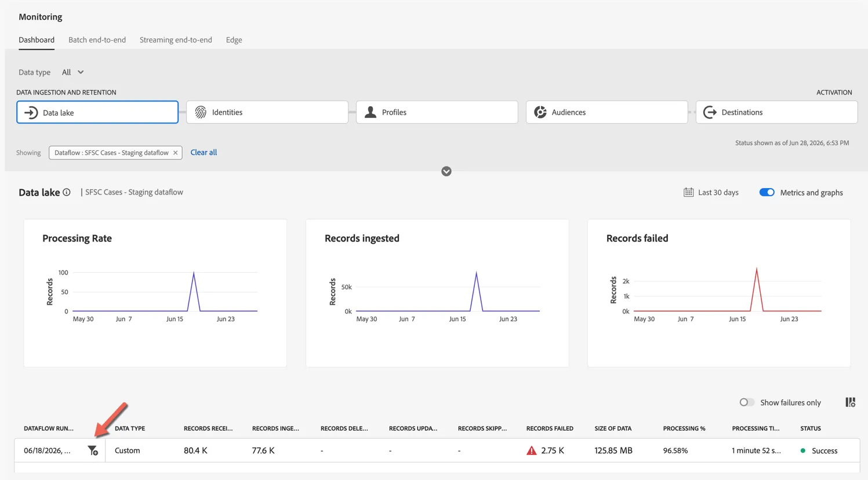Click the 1 minute 52 s processing time cell
868x480 pixels.
756,450
